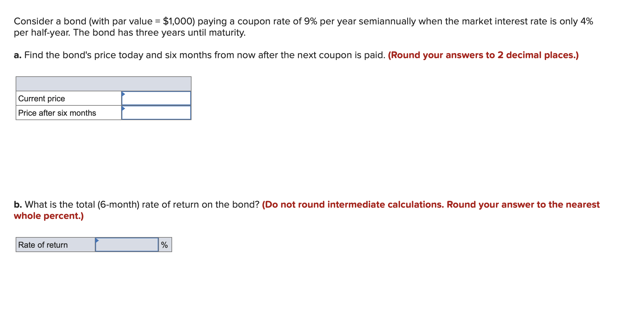Select the Price after six months row label
The image size is (644, 314).
coord(57,113)
